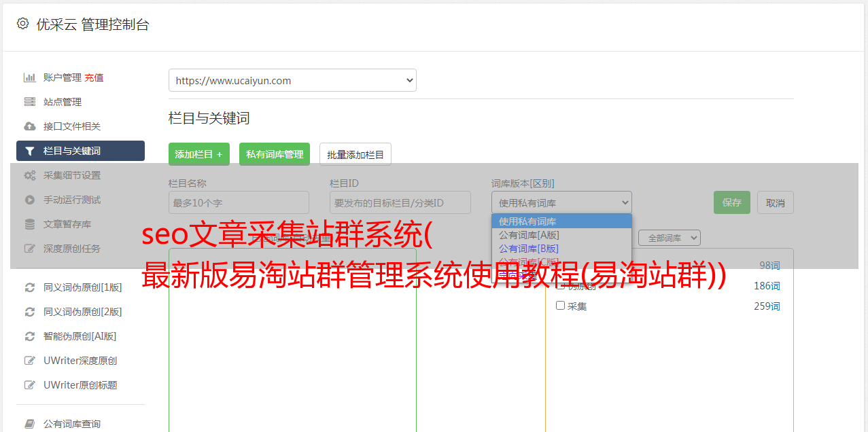Image resolution: width=868 pixels, height=432 pixels.
Task: Click the edit icon for UWriter原创标题
Action: click(x=30, y=385)
